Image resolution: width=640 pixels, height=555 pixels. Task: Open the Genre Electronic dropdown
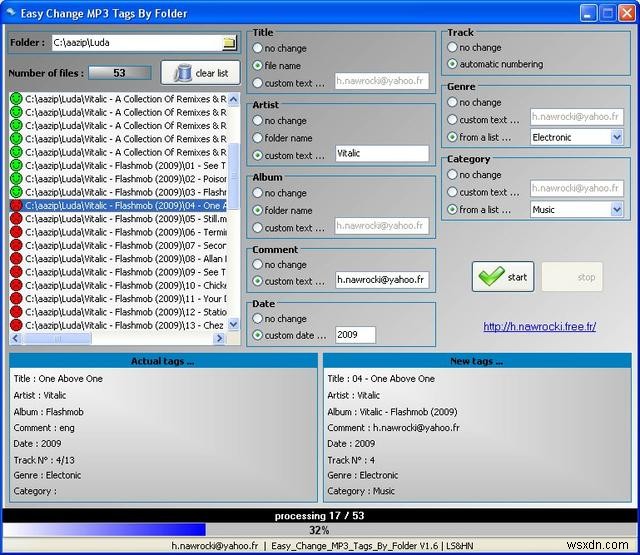click(617, 138)
